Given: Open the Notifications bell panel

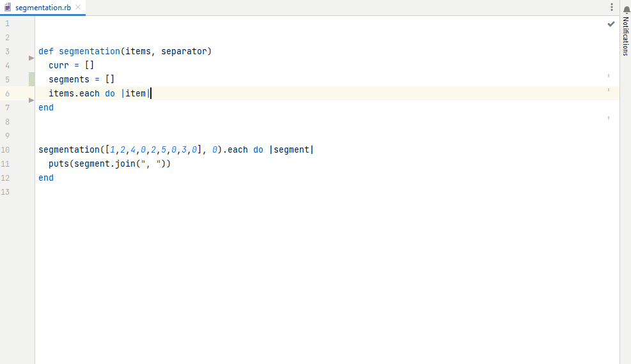Looking at the screenshot, I should (x=626, y=10).
